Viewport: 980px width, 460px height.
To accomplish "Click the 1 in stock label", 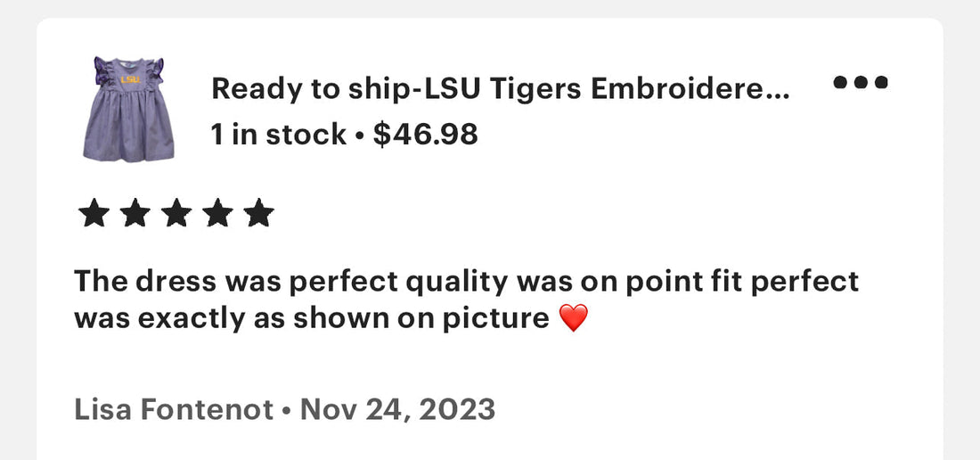I will point(279,135).
